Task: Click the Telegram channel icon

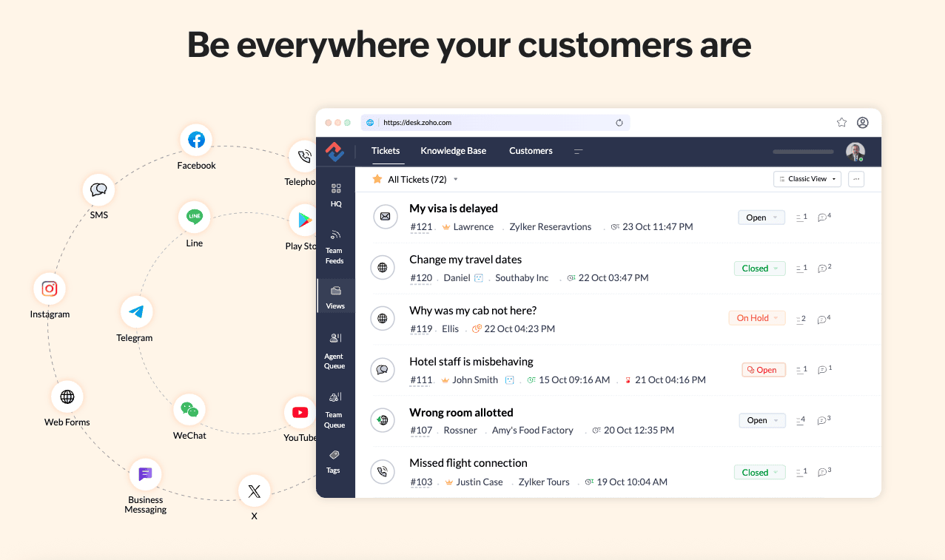Action: [x=136, y=312]
